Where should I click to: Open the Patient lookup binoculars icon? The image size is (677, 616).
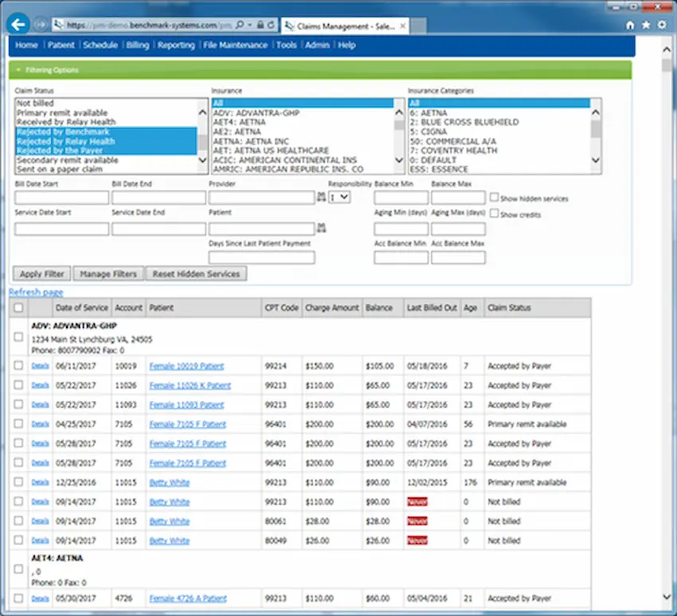click(321, 229)
